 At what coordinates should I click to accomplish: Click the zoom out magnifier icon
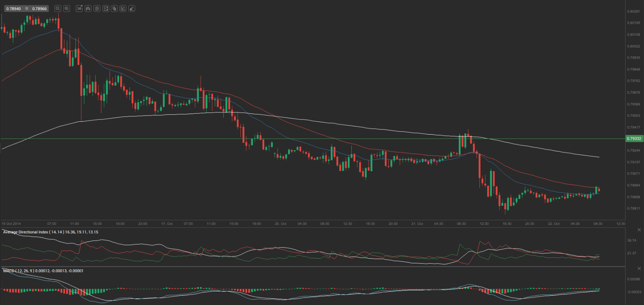58,9
